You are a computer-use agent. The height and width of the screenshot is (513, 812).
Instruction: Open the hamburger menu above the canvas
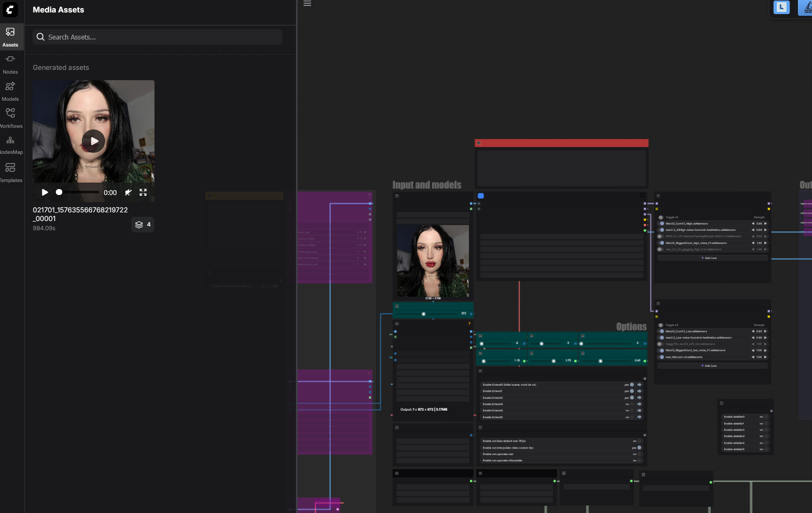point(307,3)
